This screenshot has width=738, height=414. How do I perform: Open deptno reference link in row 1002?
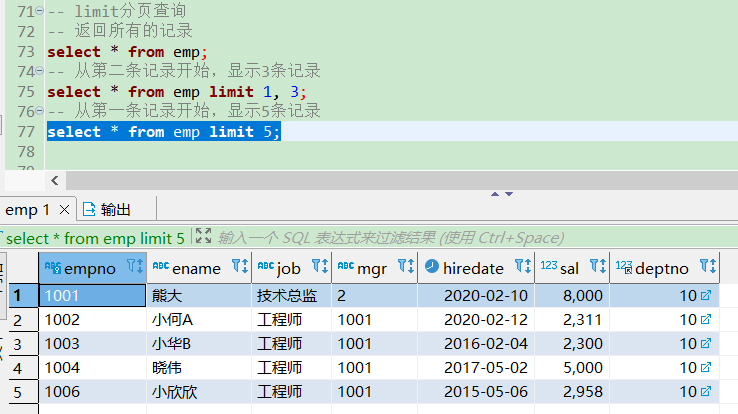pos(706,319)
